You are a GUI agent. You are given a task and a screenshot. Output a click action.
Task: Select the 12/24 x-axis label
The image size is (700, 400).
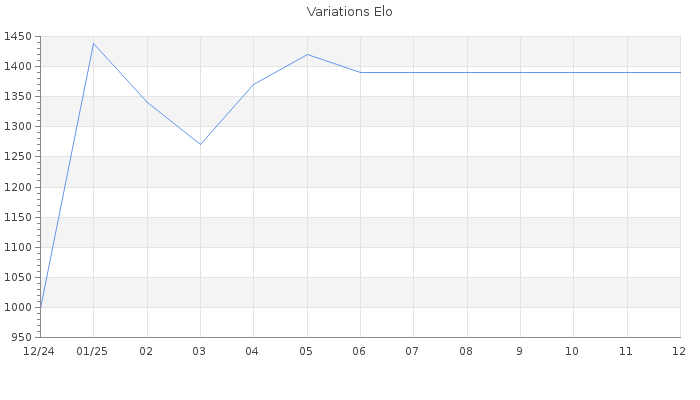click(38, 352)
